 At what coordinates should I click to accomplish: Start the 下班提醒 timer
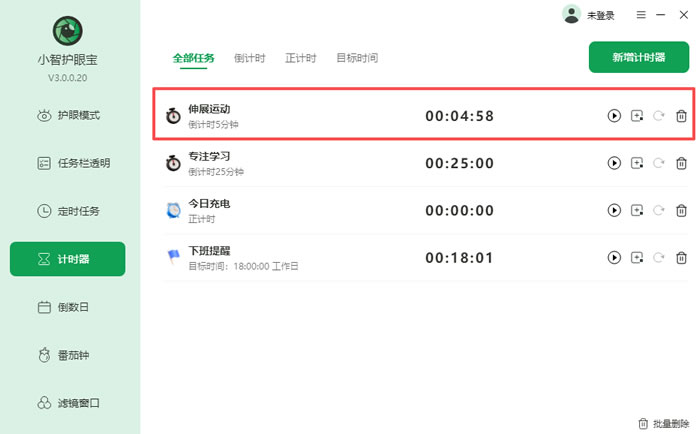coord(614,258)
